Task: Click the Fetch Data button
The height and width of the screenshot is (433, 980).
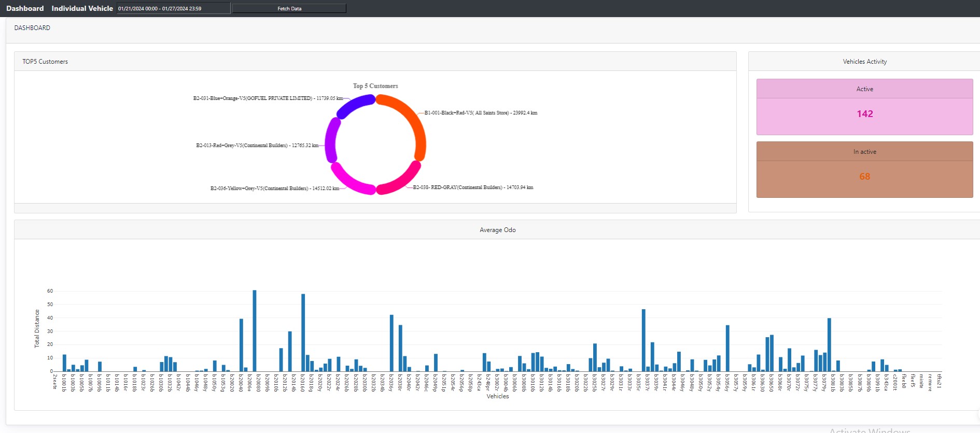Action: (x=289, y=8)
